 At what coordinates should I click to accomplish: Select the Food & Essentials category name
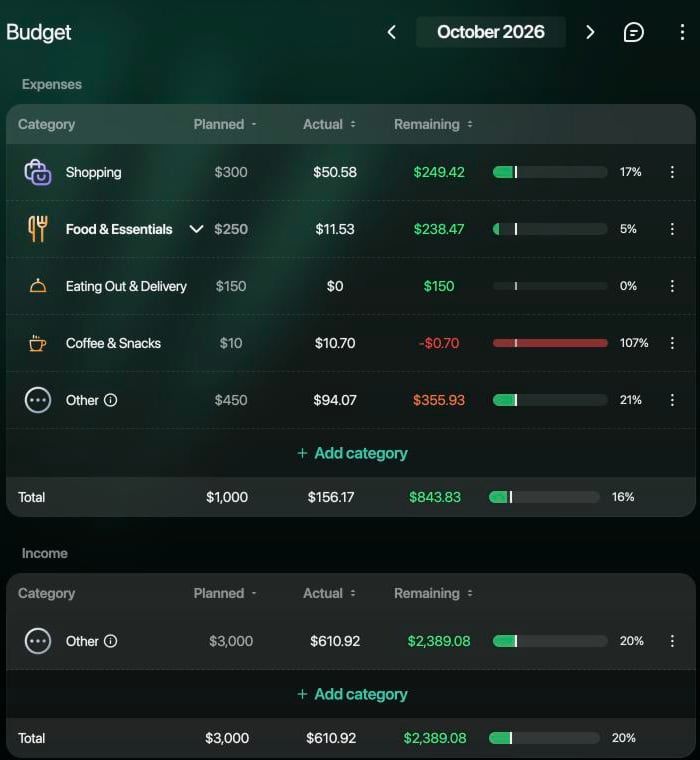[x=119, y=229]
